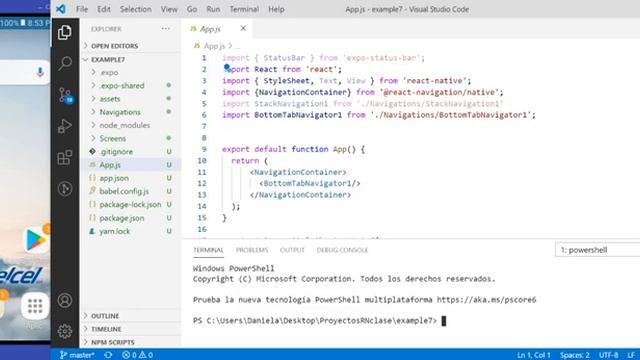Open the View menu

pyautogui.click(x=169, y=9)
